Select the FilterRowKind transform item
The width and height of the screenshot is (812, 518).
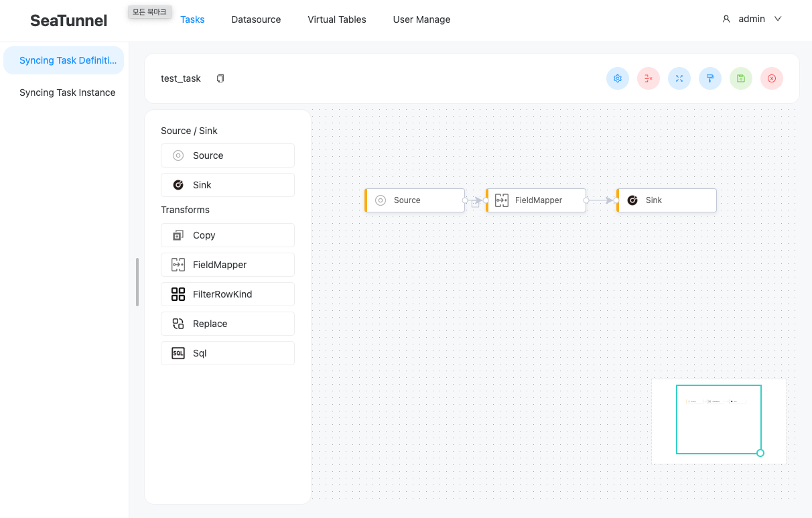(x=228, y=294)
